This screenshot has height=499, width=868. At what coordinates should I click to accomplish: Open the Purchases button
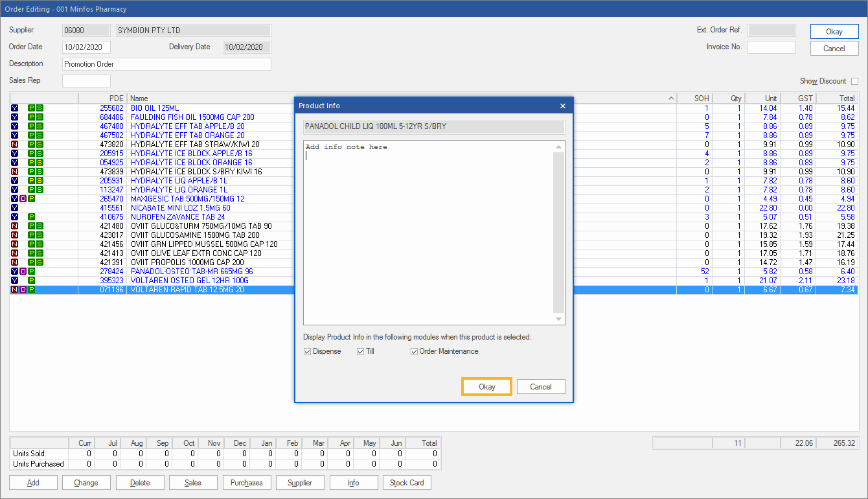[x=247, y=483]
